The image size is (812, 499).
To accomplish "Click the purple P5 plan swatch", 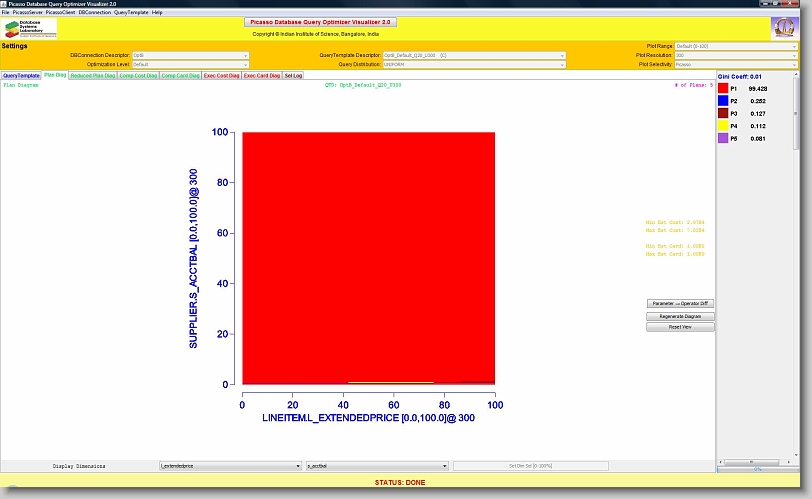I will (724, 138).
